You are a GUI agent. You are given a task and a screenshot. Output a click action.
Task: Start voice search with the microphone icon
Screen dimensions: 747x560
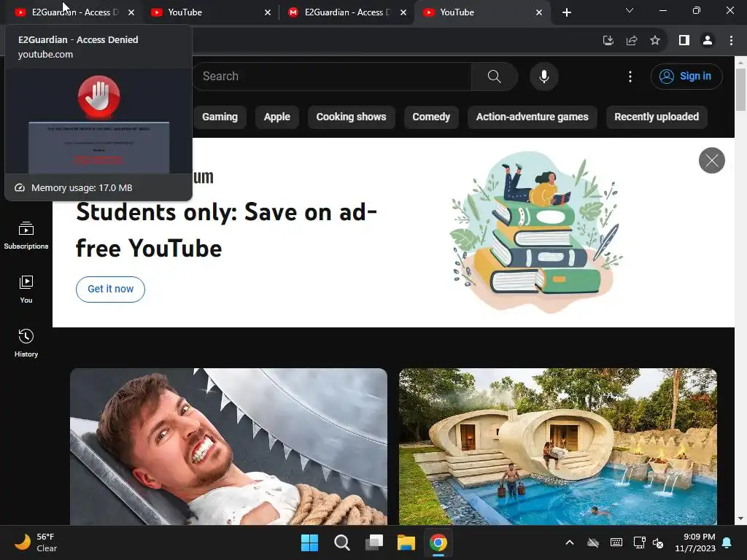pos(543,77)
